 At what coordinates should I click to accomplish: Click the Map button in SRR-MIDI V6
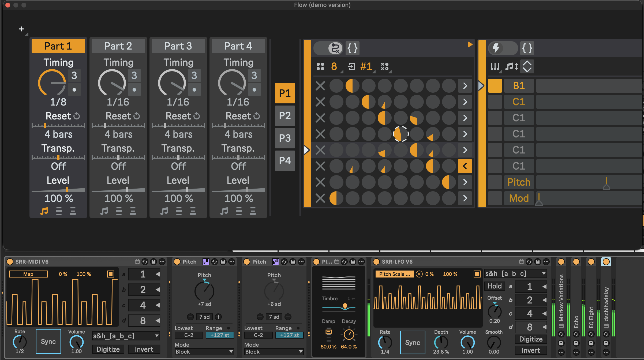click(x=28, y=274)
